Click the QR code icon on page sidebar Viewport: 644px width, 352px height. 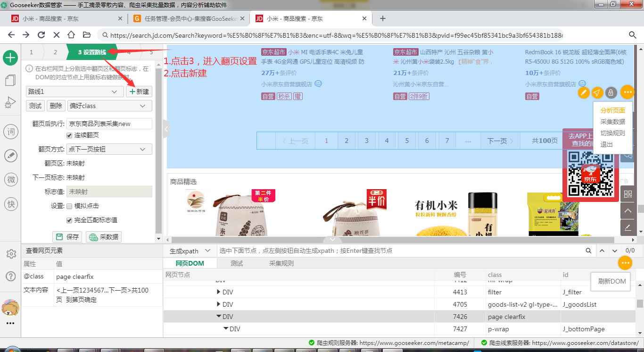tap(627, 194)
